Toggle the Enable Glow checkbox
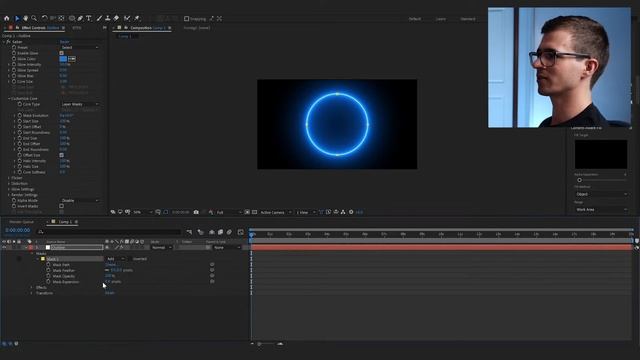 tap(62, 53)
